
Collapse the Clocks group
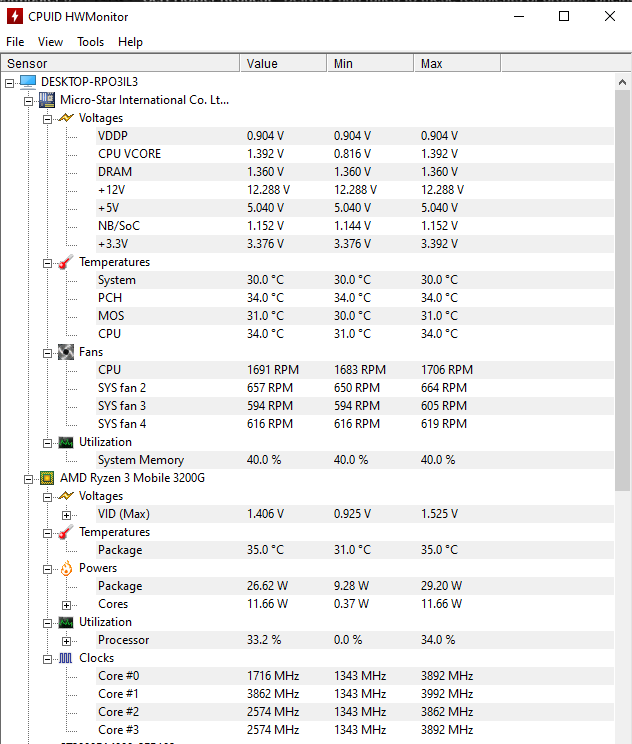pyautogui.click(x=47, y=660)
